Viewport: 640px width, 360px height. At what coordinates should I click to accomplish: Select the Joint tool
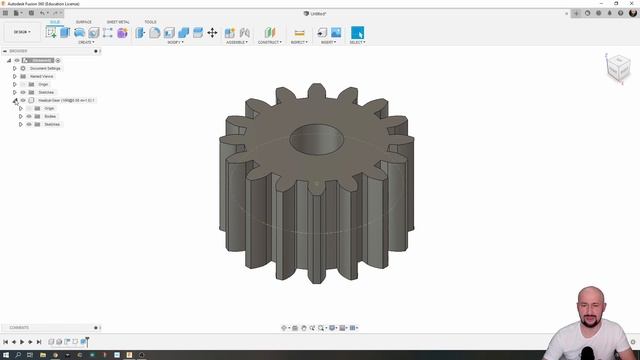click(x=244, y=33)
